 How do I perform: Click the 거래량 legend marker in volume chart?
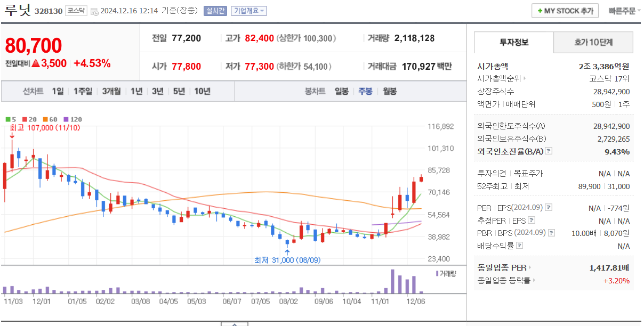(x=437, y=273)
